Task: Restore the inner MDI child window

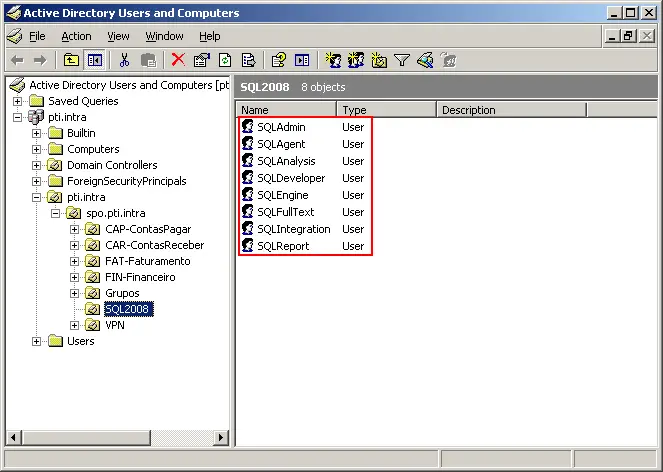Action: (x=628, y=36)
